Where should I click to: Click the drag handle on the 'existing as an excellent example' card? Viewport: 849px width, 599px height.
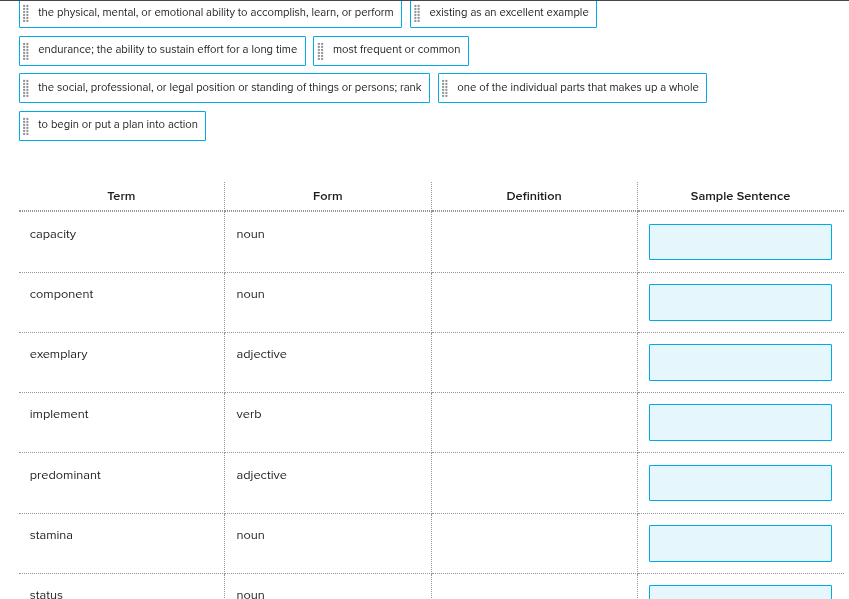point(417,13)
